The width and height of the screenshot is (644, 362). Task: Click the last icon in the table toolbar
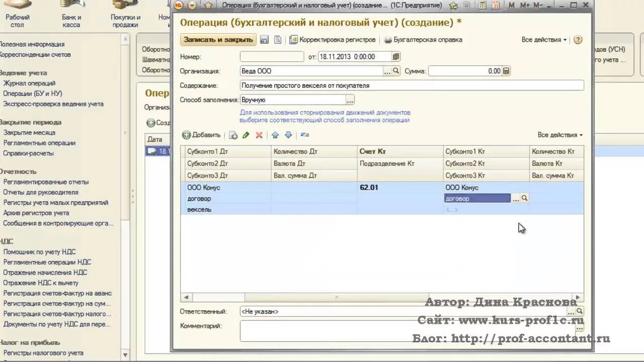click(x=304, y=135)
